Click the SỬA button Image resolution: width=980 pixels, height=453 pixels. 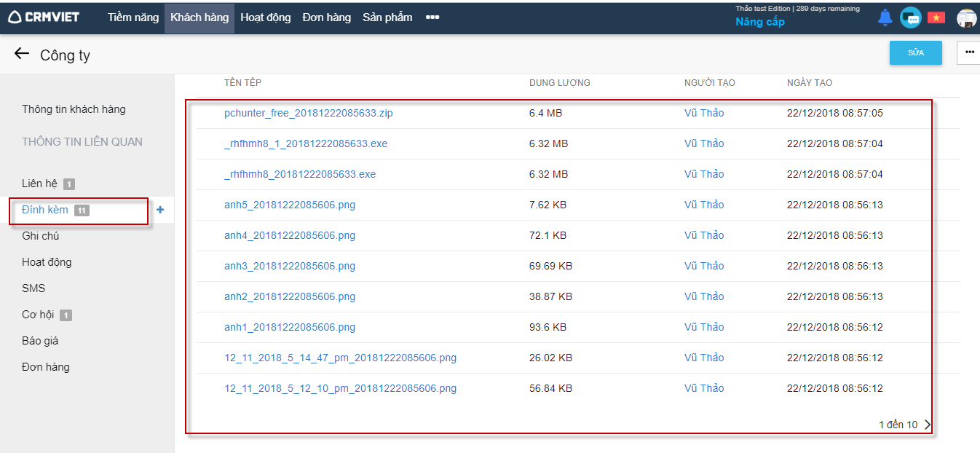915,52
